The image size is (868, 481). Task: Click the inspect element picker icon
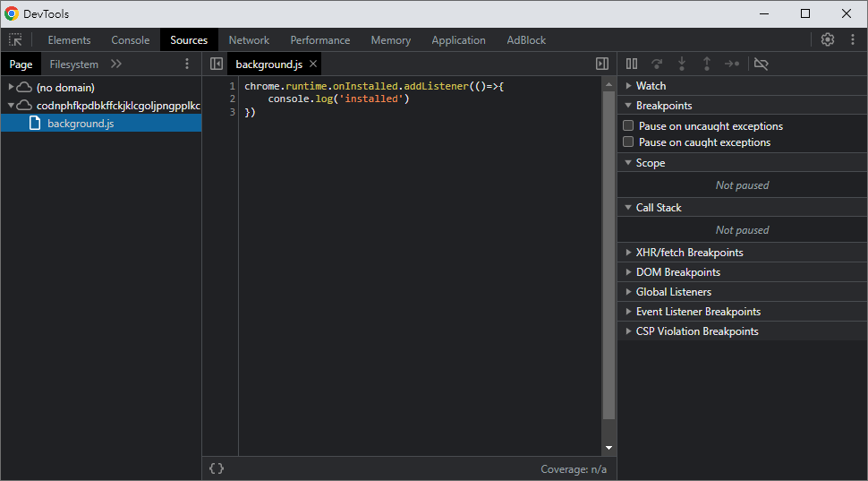tap(16, 40)
